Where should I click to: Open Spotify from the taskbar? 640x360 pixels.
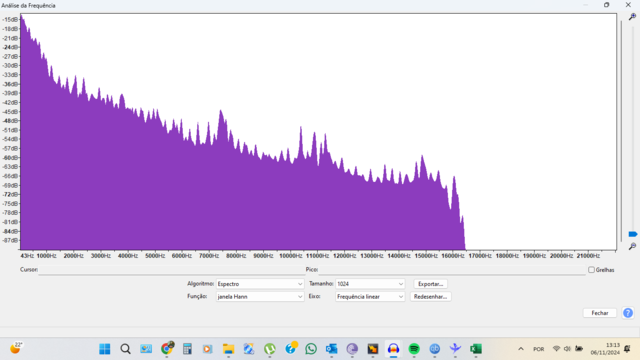pyautogui.click(x=414, y=349)
